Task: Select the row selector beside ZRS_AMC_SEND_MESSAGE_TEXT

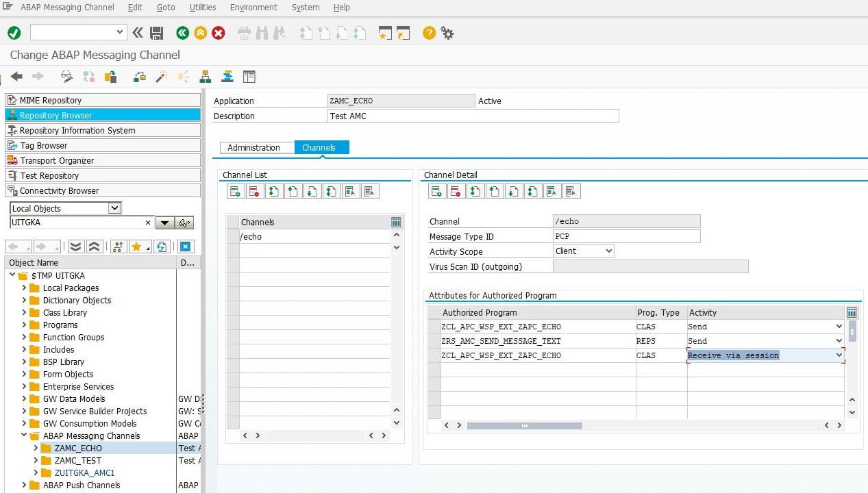Action: pyautogui.click(x=434, y=341)
